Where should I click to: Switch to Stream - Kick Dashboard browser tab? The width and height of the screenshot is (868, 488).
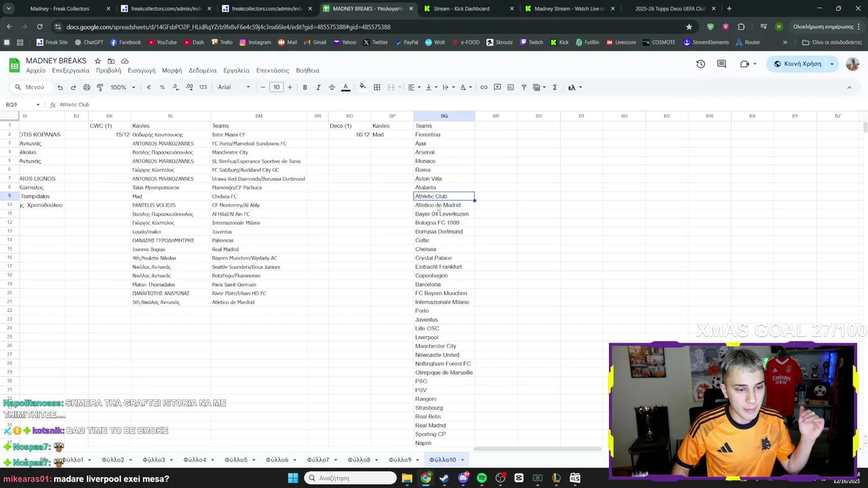(462, 9)
